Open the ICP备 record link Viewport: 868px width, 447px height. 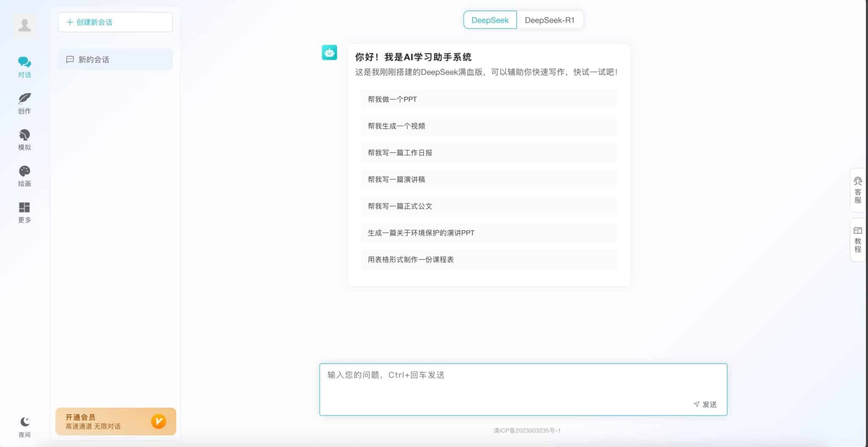527,430
